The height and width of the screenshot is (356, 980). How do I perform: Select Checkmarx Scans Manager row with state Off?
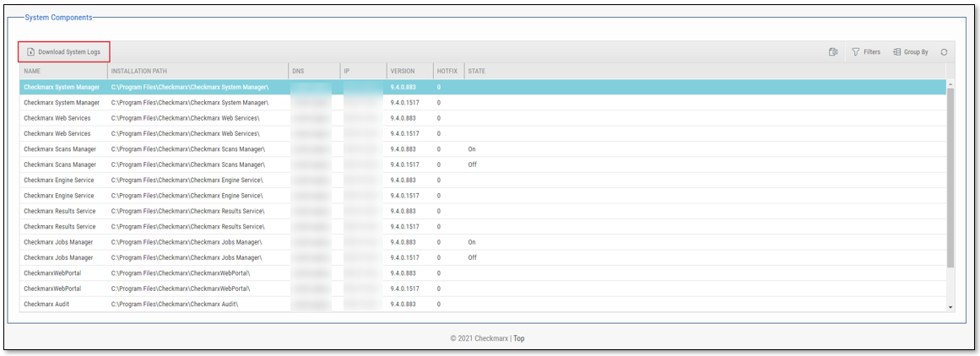pos(483,165)
